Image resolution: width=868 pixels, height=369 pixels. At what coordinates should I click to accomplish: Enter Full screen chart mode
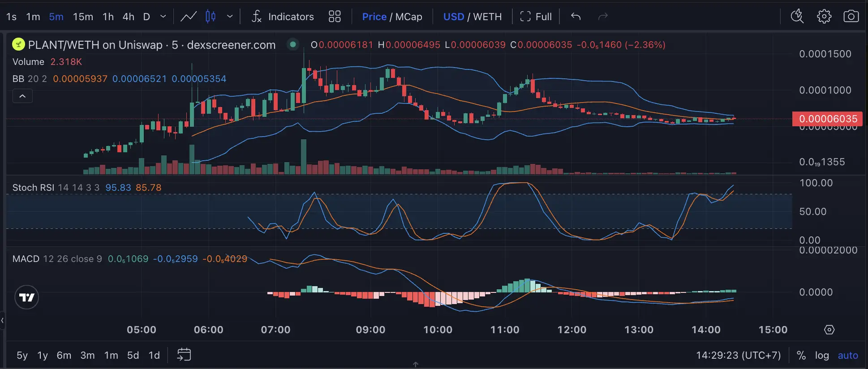pos(536,17)
